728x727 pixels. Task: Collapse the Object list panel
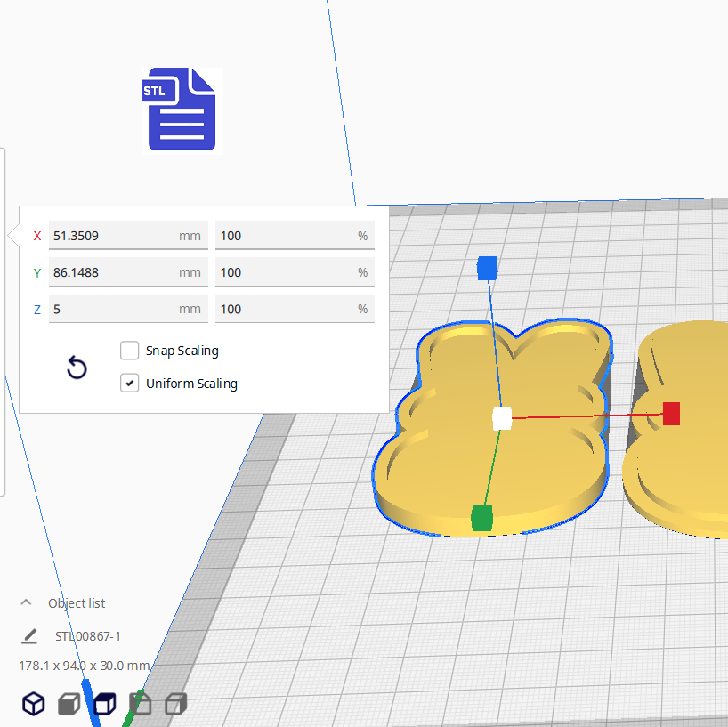point(25,602)
